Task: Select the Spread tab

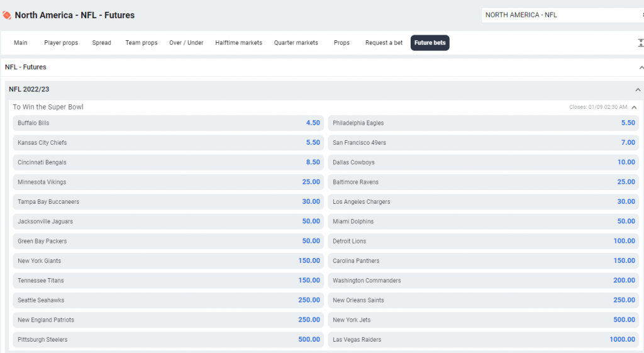Action: 101,43
